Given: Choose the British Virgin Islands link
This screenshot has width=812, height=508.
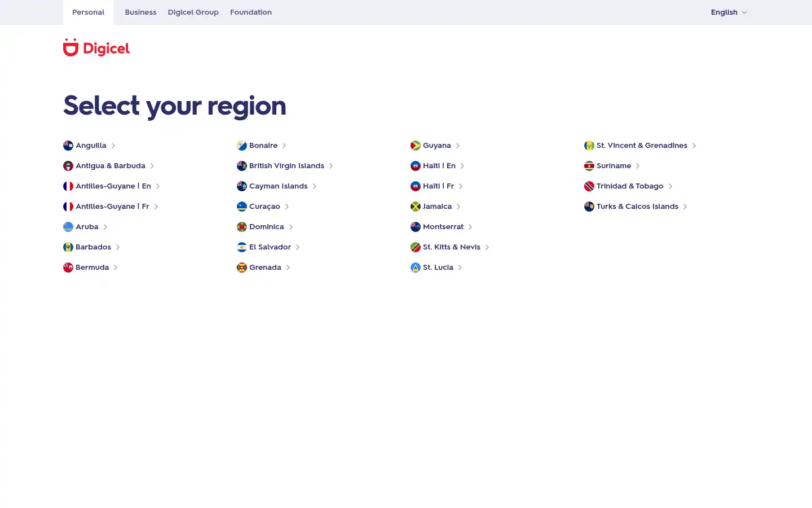Looking at the screenshot, I should (x=285, y=166).
